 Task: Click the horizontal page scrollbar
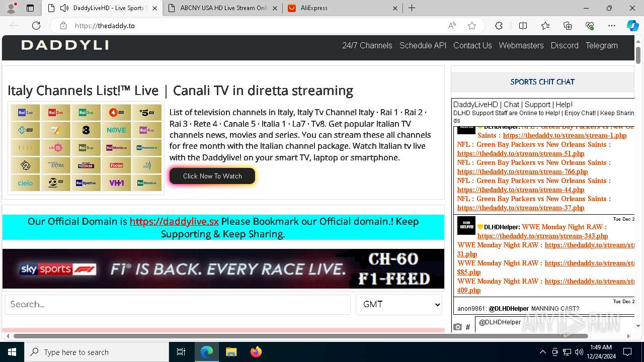pyautogui.click(x=301, y=336)
